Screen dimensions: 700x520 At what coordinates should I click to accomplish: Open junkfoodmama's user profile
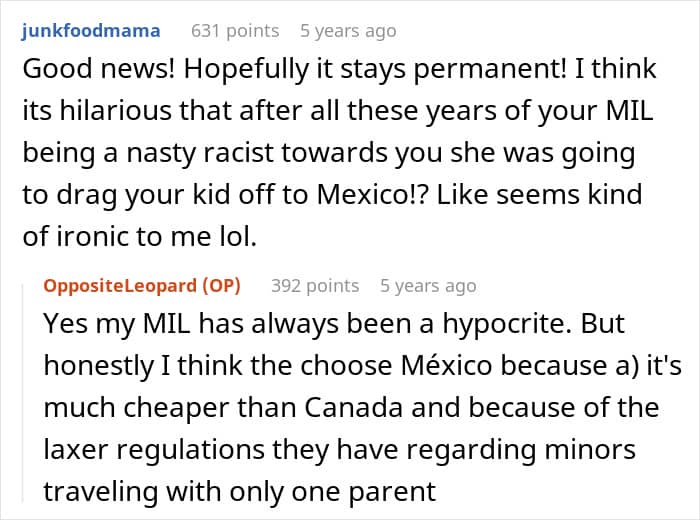(x=90, y=31)
